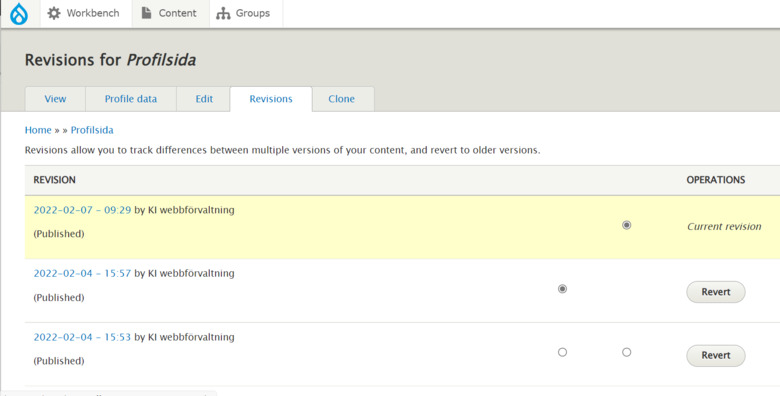The width and height of the screenshot is (780, 396).
Task: Switch to the Edit tab
Action: click(204, 99)
